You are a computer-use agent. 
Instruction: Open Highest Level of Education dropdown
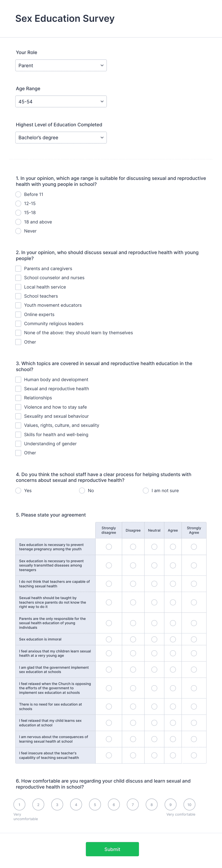tap(61, 138)
